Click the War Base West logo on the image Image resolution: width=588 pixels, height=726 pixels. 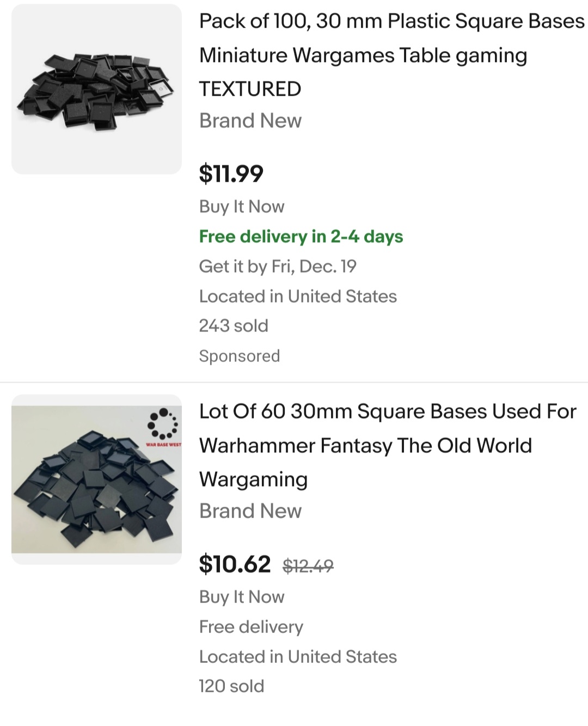[x=163, y=428]
